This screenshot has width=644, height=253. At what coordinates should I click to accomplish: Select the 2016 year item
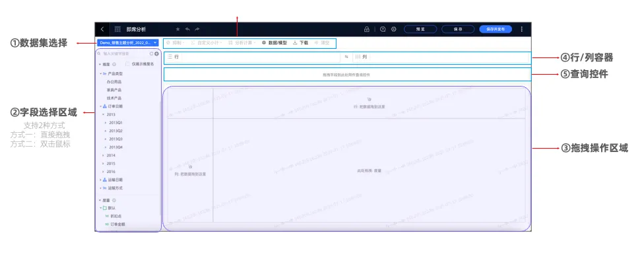pos(111,172)
